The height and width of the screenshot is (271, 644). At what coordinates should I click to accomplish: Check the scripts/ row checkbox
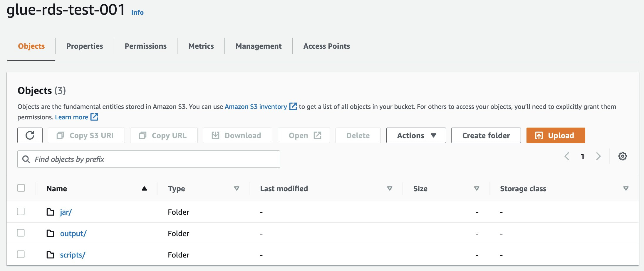click(x=21, y=254)
